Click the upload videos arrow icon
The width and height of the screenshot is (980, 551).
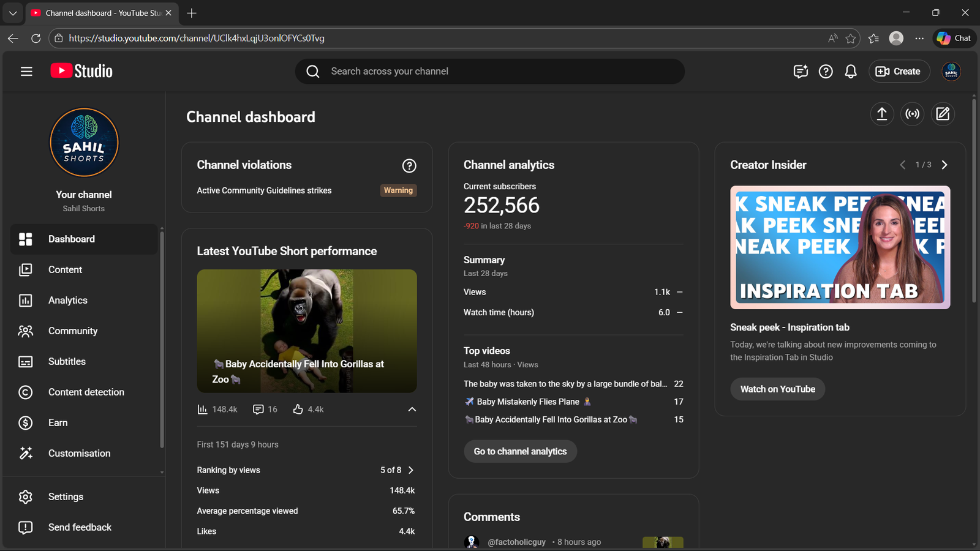tap(882, 114)
